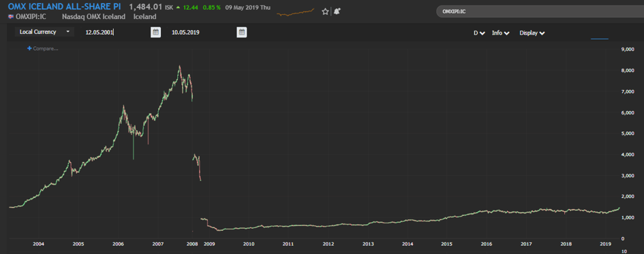Click the Compare... add button

(x=43, y=48)
